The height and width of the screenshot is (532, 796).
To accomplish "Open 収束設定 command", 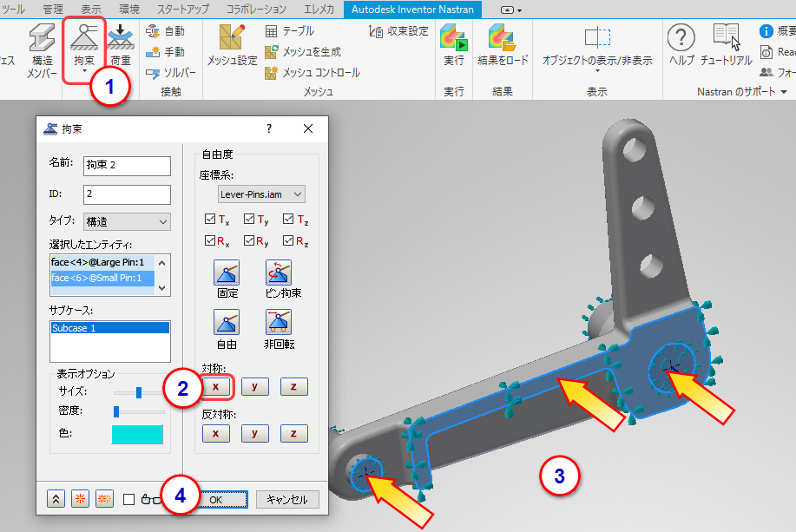I will tap(399, 31).
